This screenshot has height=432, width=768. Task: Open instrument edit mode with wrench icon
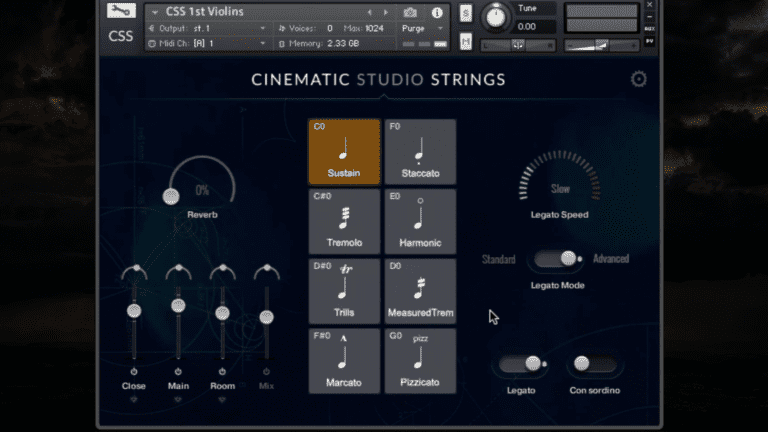click(121, 10)
